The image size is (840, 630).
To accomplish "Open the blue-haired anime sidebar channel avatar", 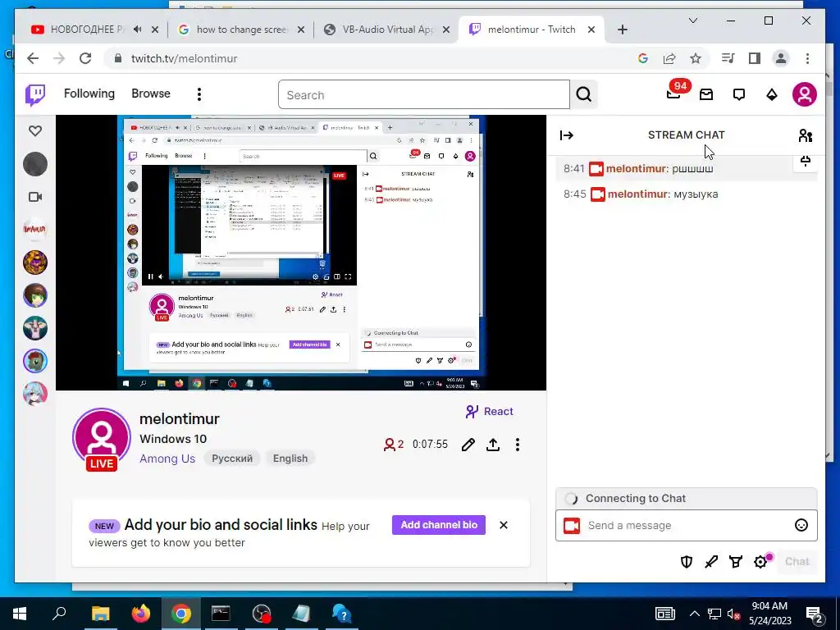I will 35,394.
